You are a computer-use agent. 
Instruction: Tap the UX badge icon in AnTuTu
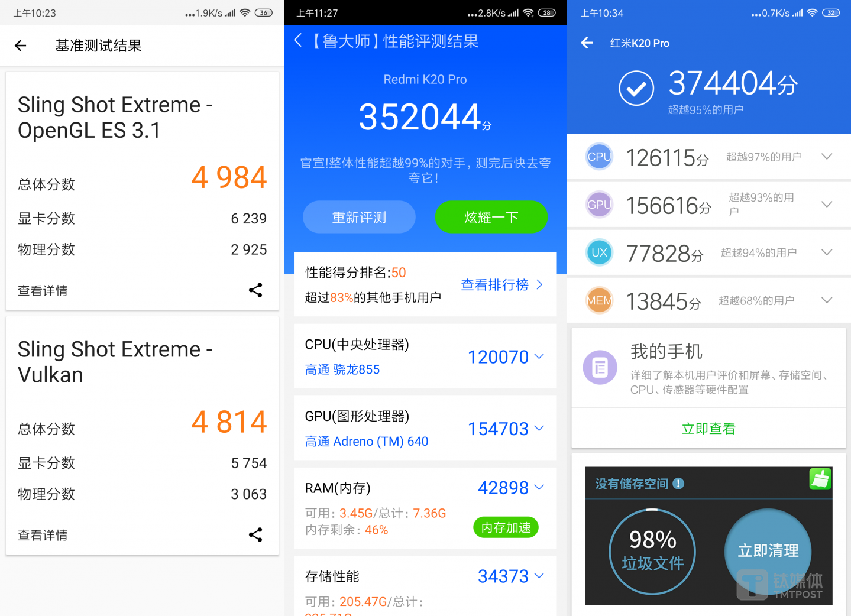[x=599, y=252]
